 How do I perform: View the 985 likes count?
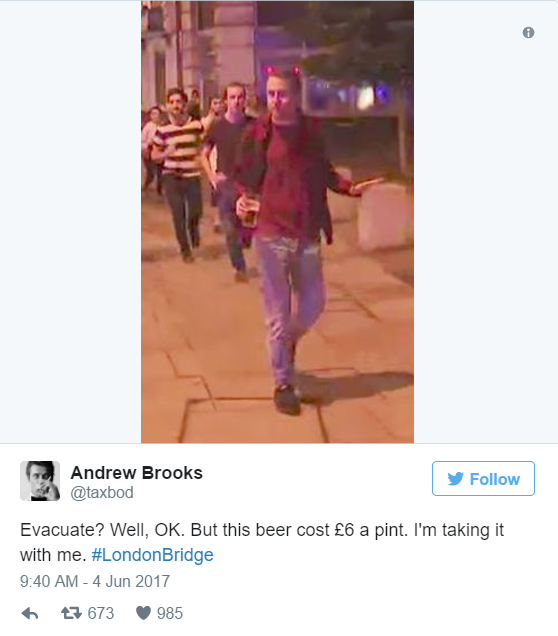point(170,613)
